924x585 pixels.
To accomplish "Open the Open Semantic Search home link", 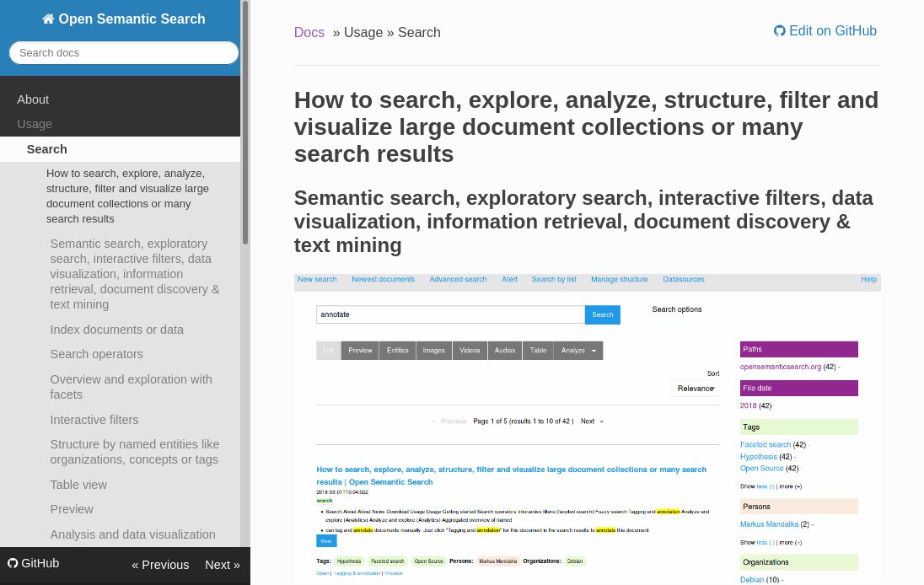I will 124,19.
